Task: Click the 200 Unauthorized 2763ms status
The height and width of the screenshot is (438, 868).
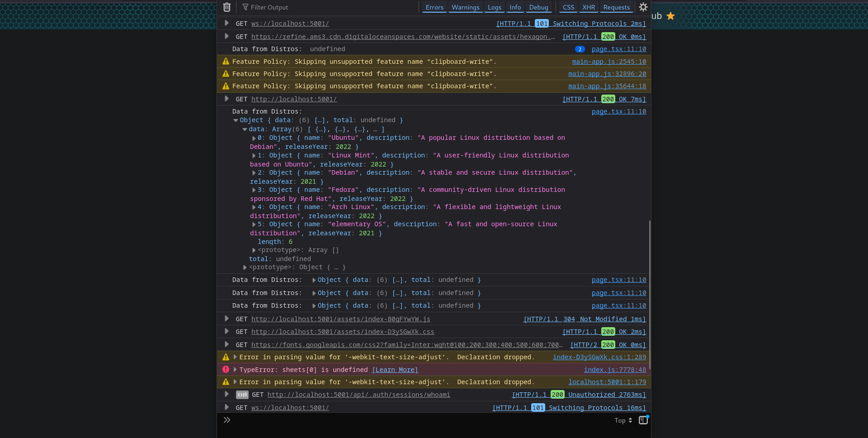Action: 579,395
